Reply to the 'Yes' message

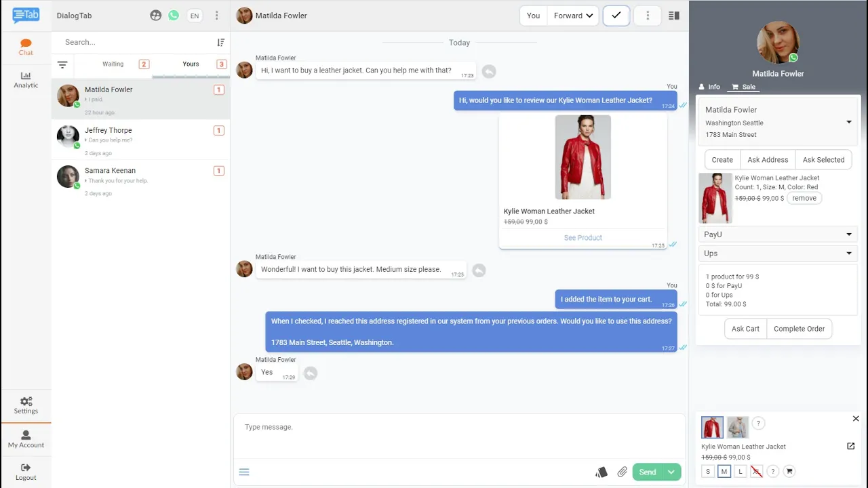pos(311,373)
